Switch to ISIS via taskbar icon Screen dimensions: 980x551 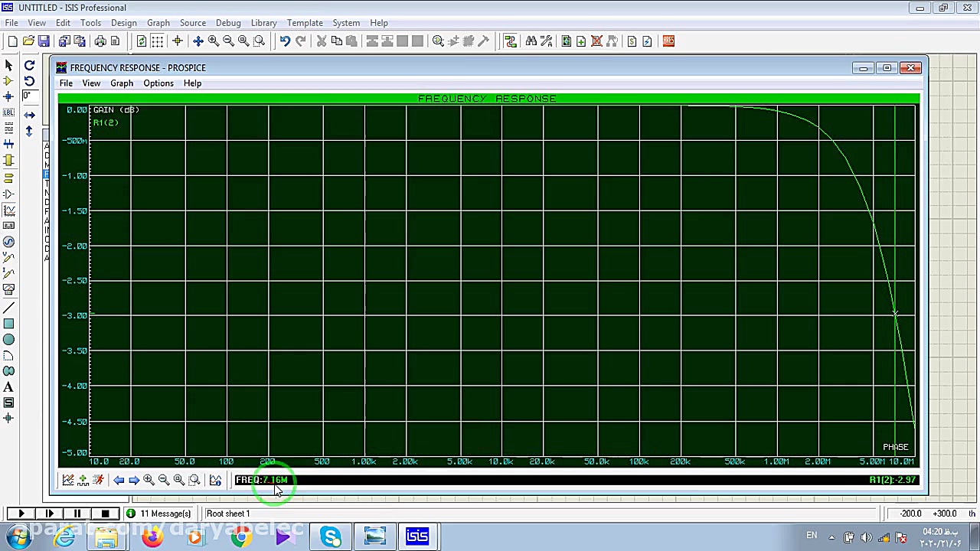click(417, 536)
